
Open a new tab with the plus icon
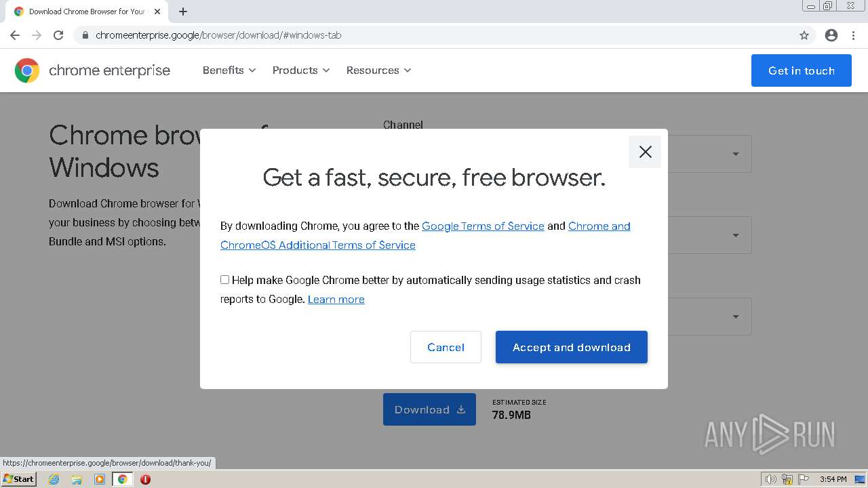(183, 12)
